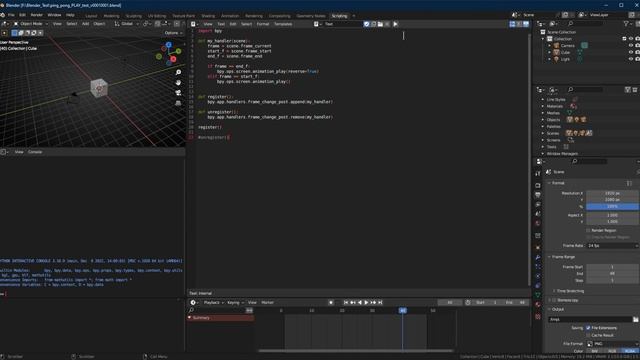Open the Text Editor Templates menu
The height and width of the screenshot is (360, 640).
coord(283,24)
